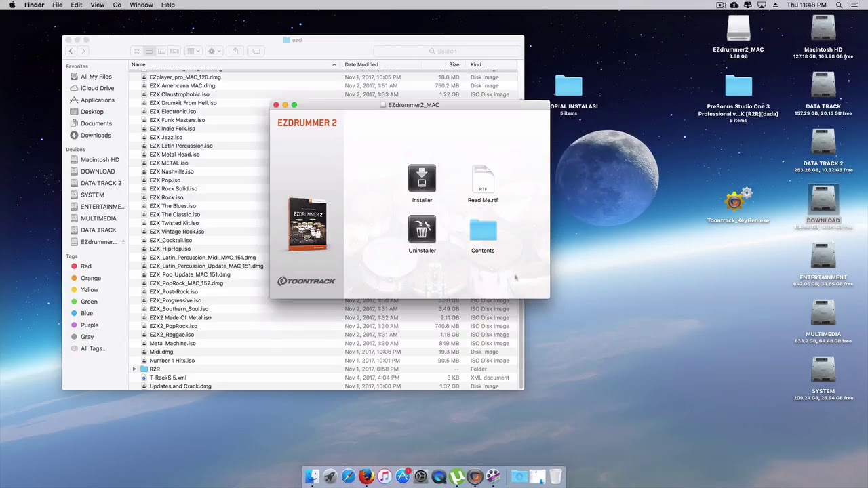Image resolution: width=868 pixels, height=488 pixels.
Task: Launch Safari from the Dock
Action: (x=348, y=476)
